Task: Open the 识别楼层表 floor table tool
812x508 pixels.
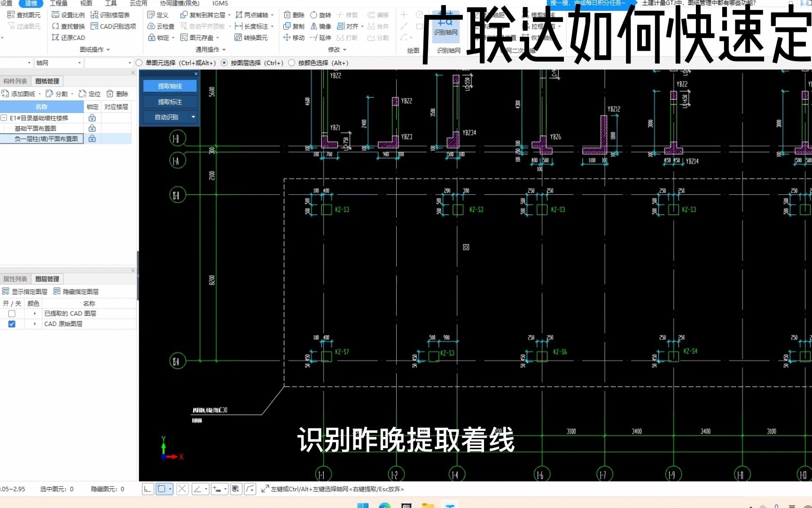Action: point(110,15)
